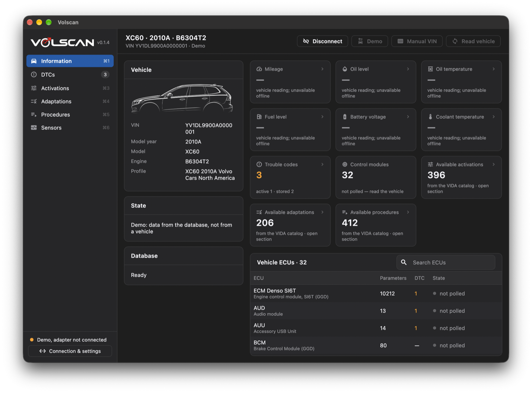Image resolution: width=532 pixels, height=393 pixels.
Task: Click the Fuel level pump icon
Action: (259, 117)
